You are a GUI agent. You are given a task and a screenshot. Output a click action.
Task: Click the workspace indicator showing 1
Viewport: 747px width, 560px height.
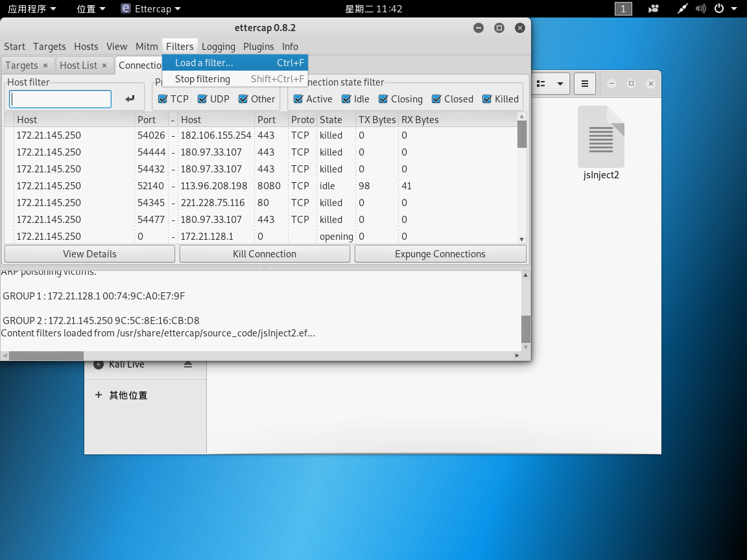click(x=622, y=8)
